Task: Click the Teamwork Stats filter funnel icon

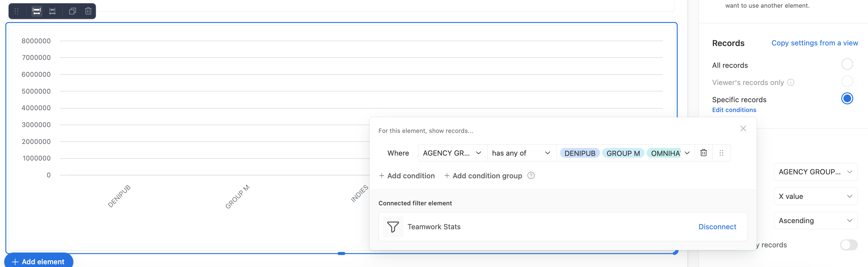Action: click(393, 226)
